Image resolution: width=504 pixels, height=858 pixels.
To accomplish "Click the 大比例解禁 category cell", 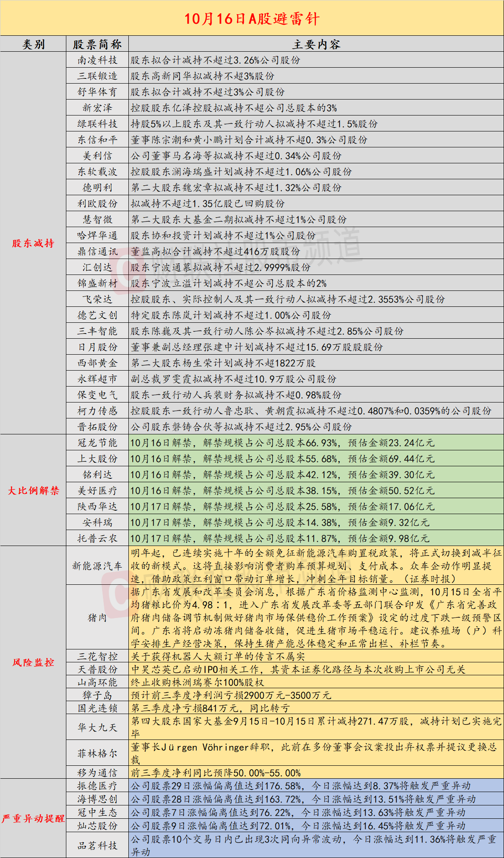I will pyautogui.click(x=33, y=490).
